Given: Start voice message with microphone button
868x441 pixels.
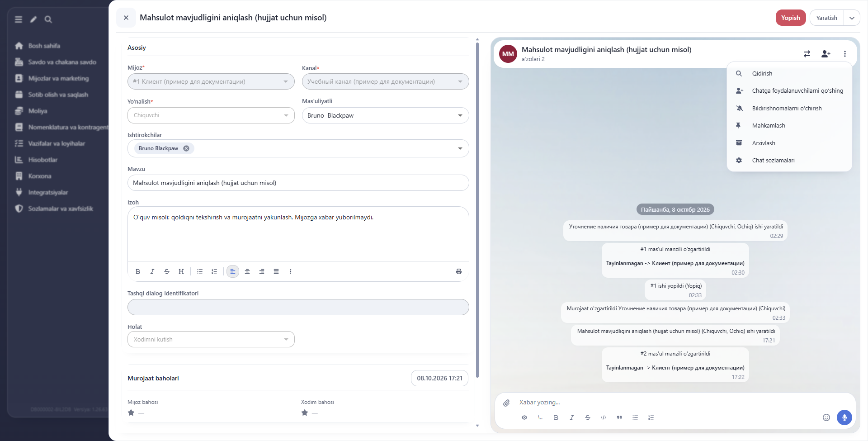Looking at the screenshot, I should (x=844, y=417).
